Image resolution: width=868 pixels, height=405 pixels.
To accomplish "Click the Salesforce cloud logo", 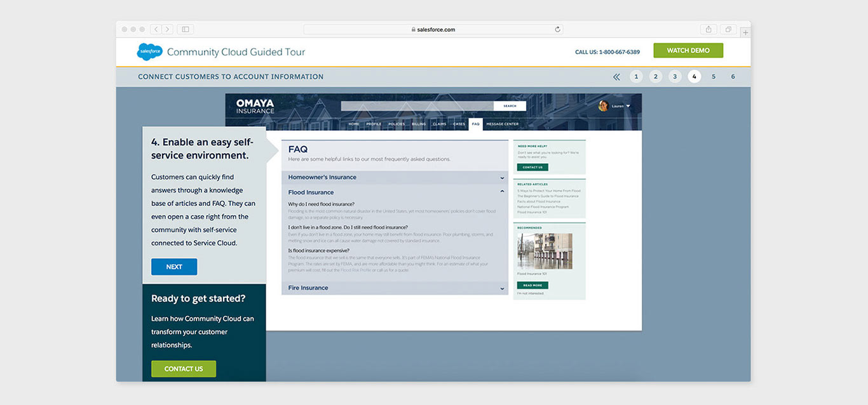I will point(149,51).
